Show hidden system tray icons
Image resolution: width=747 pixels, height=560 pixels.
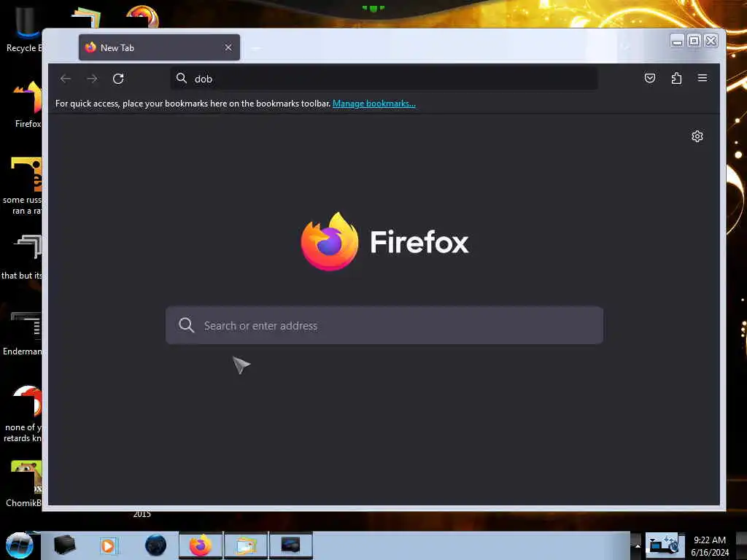[637, 545]
